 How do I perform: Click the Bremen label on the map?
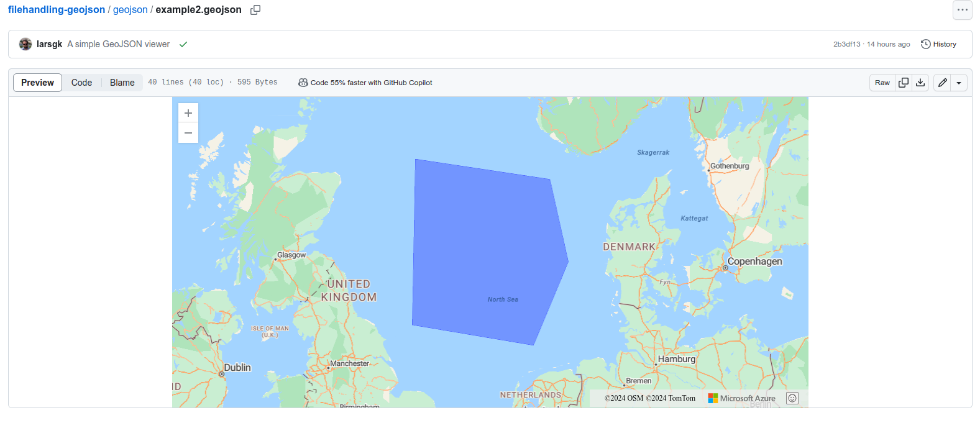638,381
